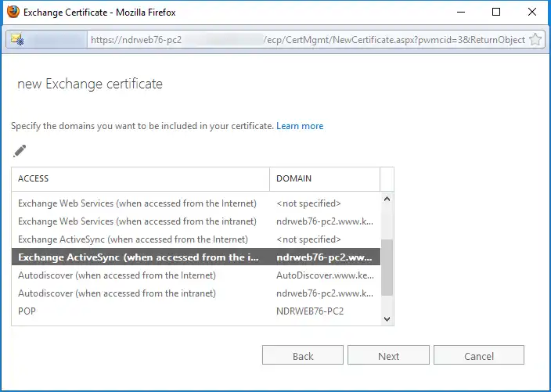Click the DOMAIN column header
The image size is (551, 392).
(325, 179)
